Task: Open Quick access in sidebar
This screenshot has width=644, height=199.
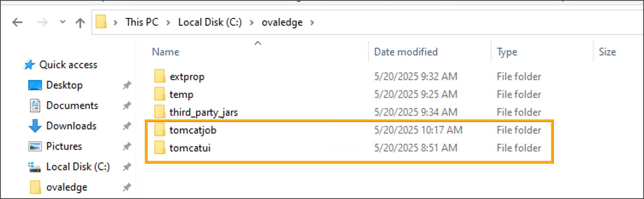Action: point(68,65)
